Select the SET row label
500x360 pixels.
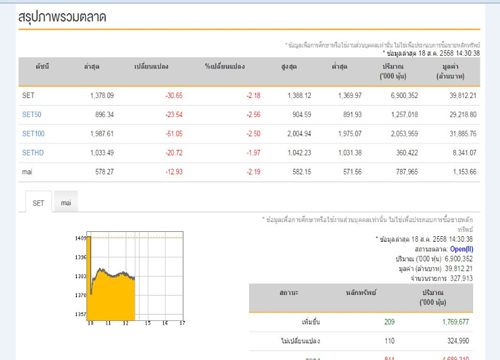pyautogui.click(x=28, y=95)
